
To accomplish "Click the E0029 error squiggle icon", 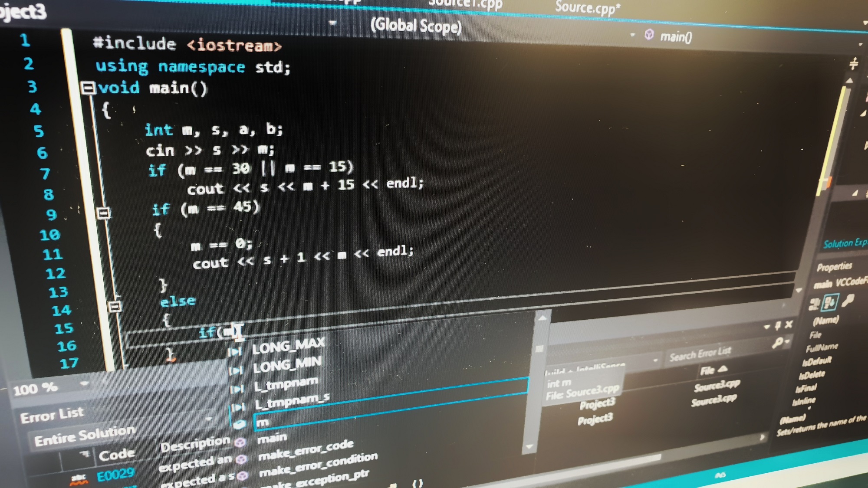I will (x=79, y=479).
